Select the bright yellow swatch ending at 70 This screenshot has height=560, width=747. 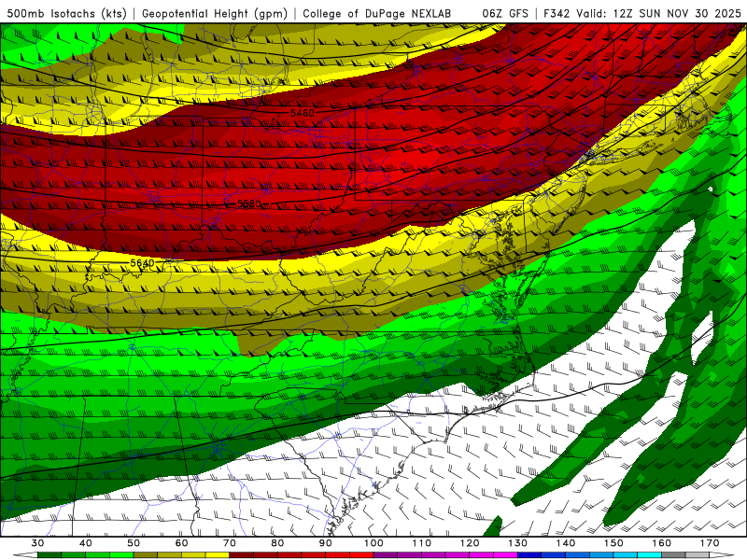pyautogui.click(x=218, y=556)
